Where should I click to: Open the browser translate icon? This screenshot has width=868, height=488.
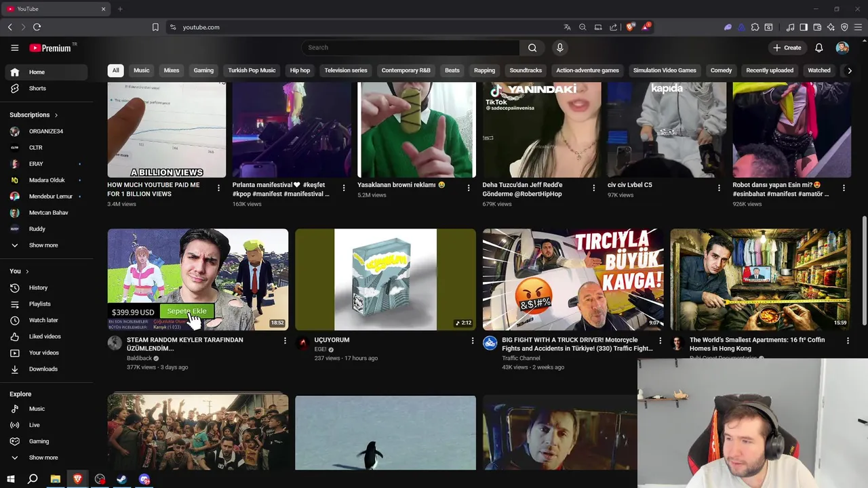point(567,27)
